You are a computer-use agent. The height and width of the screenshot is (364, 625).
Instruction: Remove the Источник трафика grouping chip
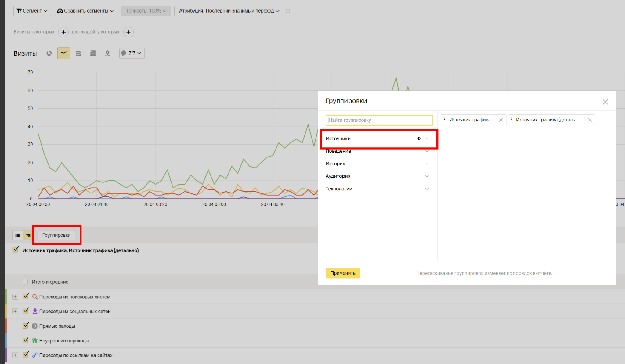point(501,120)
